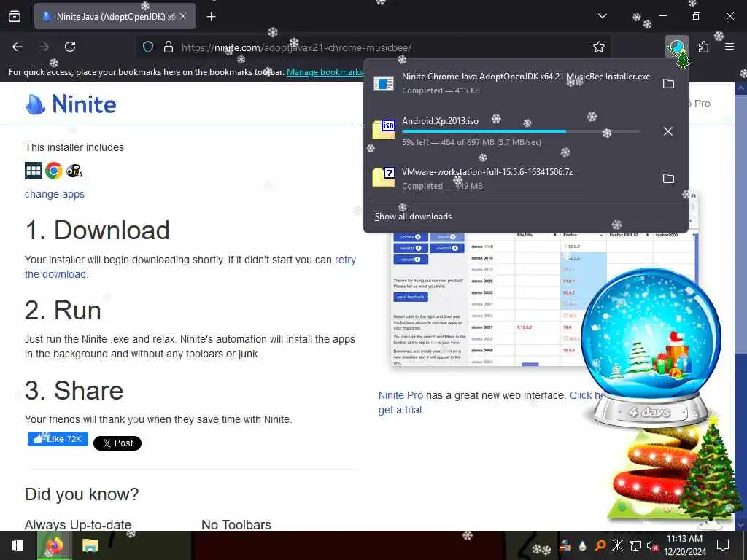Click the "3. Share" heading
The image size is (747, 560).
click(x=74, y=391)
